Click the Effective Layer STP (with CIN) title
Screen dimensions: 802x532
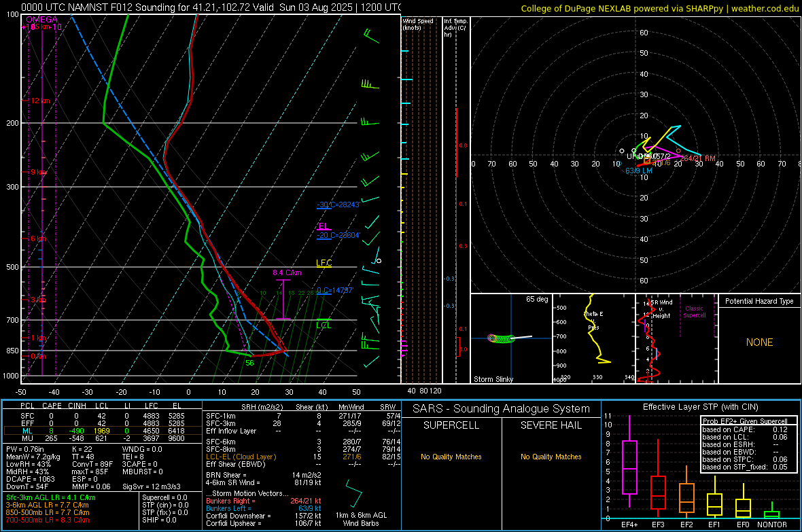[x=700, y=407]
